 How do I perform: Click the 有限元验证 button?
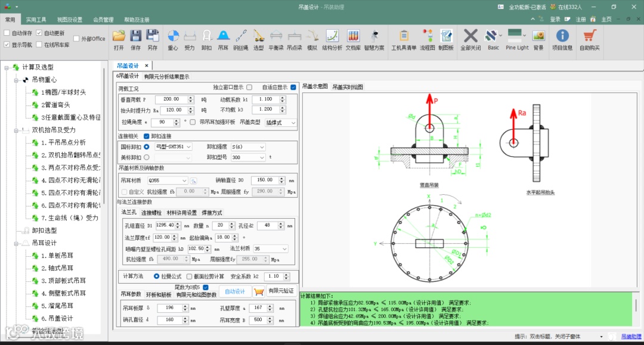coord(281,291)
